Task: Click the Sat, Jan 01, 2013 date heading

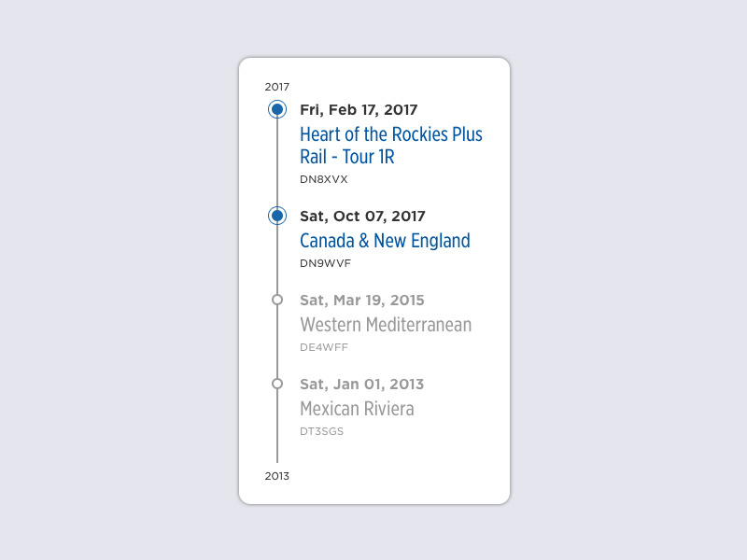Action: coord(362,384)
